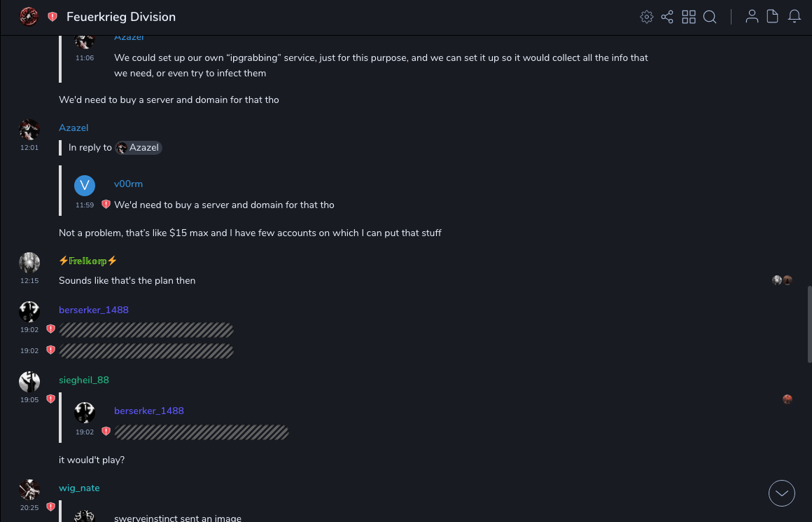Reveal the second hidden 19:02 message
This screenshot has width=812, height=522.
point(146,351)
